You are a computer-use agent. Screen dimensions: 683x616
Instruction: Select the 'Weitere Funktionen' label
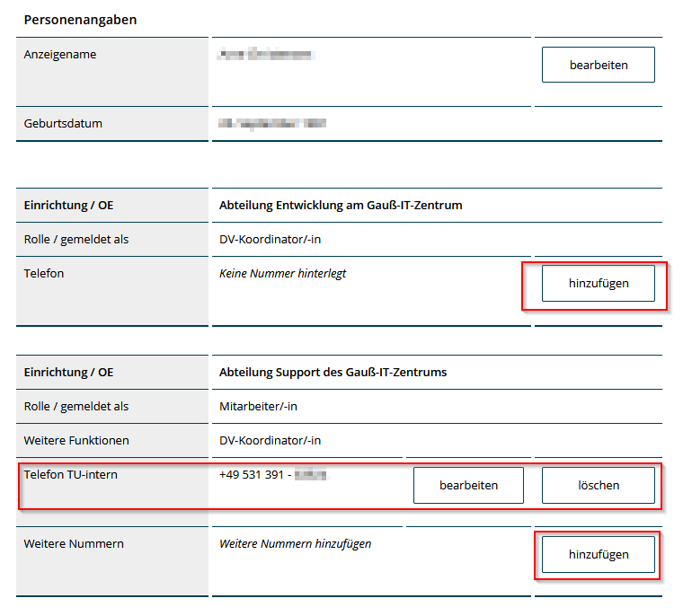click(76, 441)
